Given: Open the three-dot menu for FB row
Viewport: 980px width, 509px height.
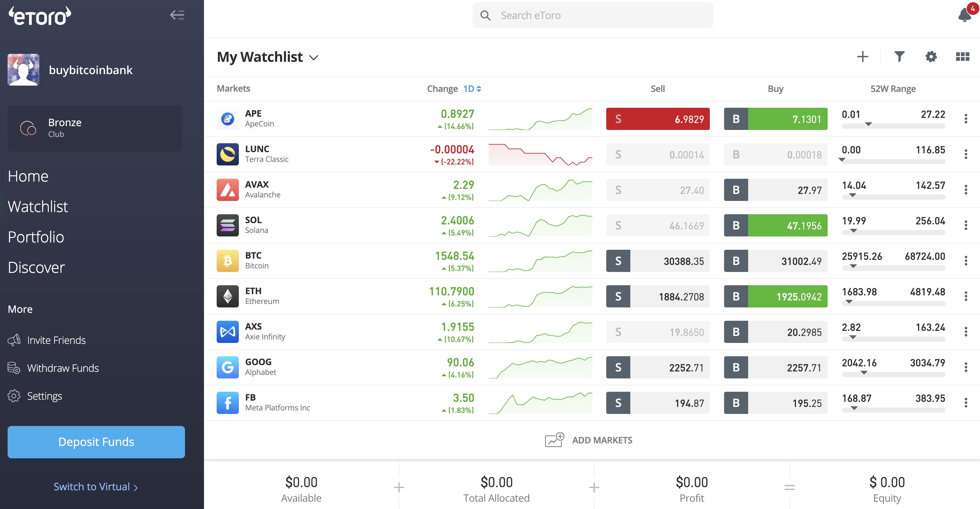Looking at the screenshot, I should (965, 403).
